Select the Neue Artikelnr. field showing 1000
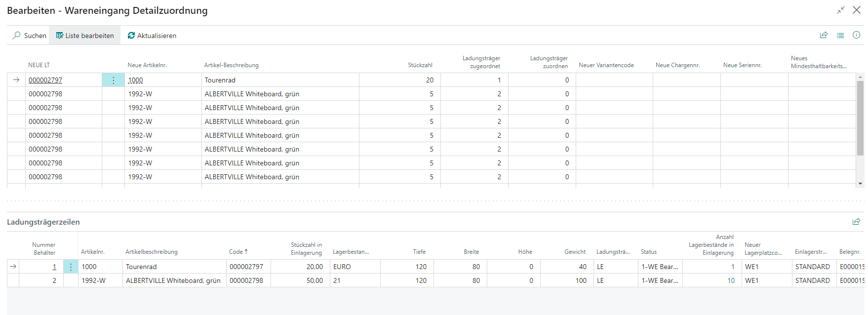 click(136, 80)
